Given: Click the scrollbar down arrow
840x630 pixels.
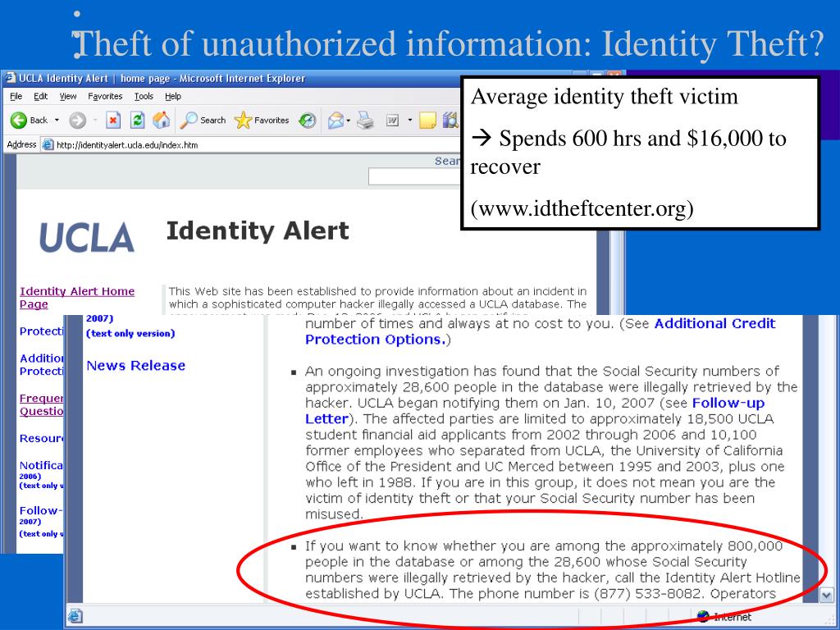Looking at the screenshot, I should 826,595.
